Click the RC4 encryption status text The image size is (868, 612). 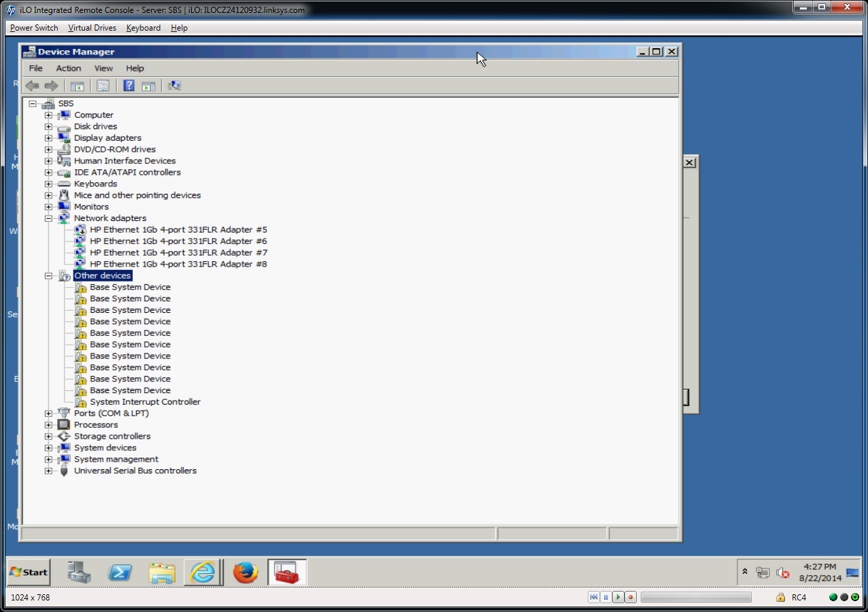coord(799,598)
